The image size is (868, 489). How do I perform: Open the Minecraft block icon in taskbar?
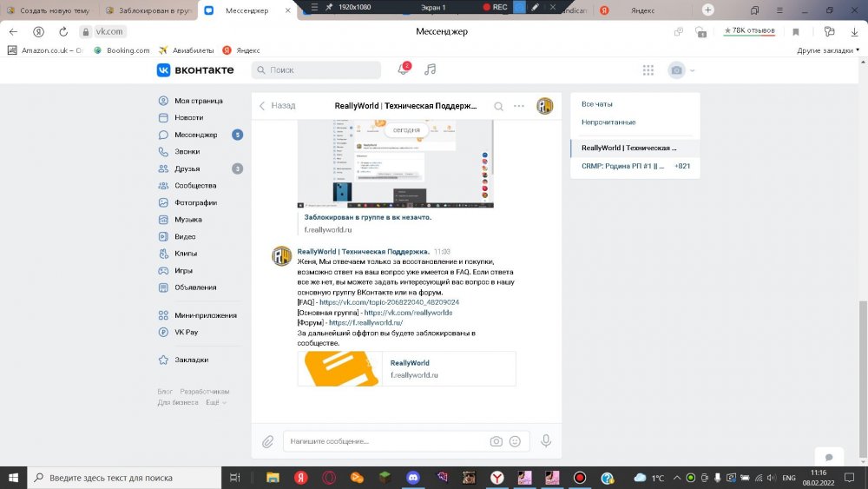point(385,478)
